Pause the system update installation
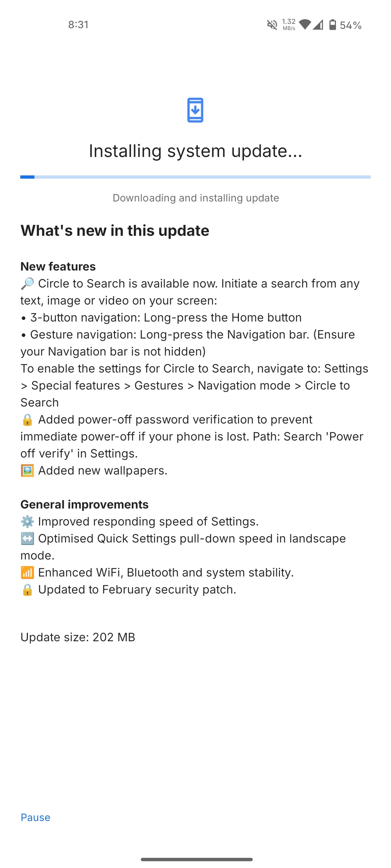The width and height of the screenshot is (391, 868). coord(35,817)
